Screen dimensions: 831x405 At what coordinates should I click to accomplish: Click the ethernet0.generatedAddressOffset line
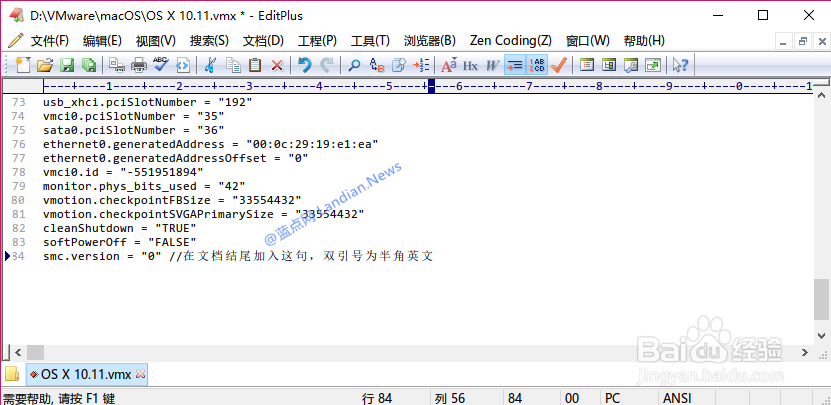coord(175,158)
